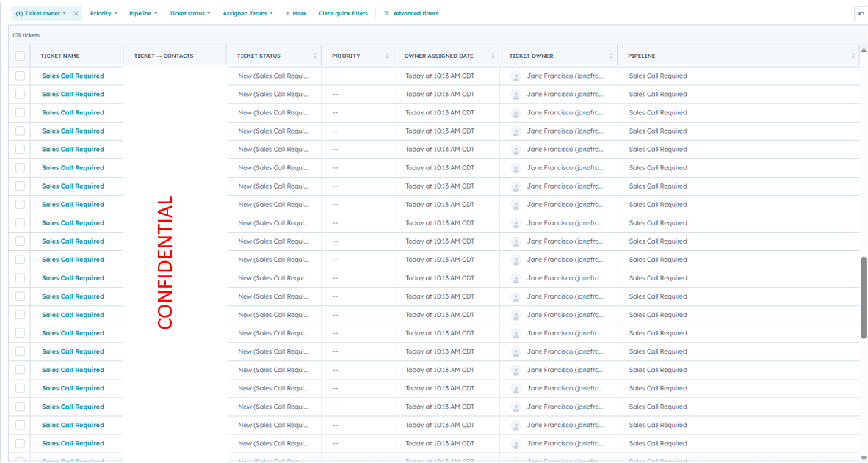Click the vertical scrollbar thumb
The height and width of the screenshot is (463, 868).
point(864,297)
